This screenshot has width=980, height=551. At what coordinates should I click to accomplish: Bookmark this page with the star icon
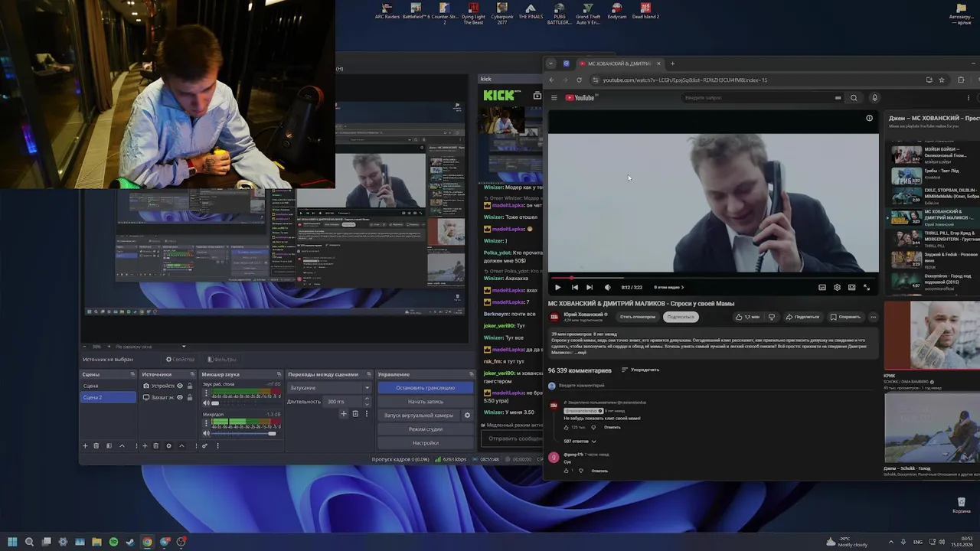942,80
